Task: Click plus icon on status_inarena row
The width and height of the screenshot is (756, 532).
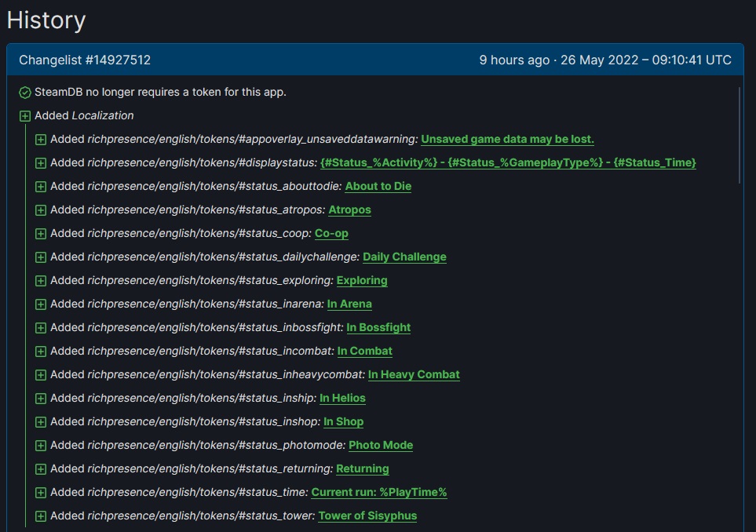Action: (41, 304)
